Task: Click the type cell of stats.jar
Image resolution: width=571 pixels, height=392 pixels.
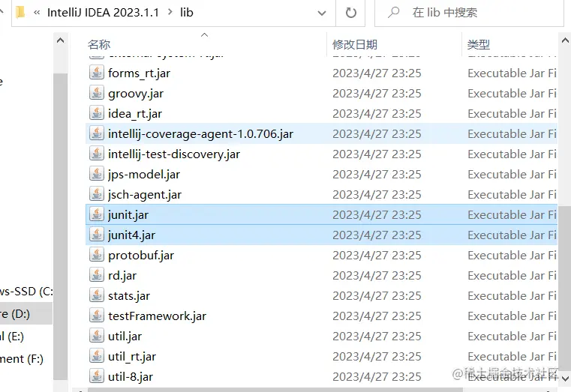Action: tap(512, 296)
